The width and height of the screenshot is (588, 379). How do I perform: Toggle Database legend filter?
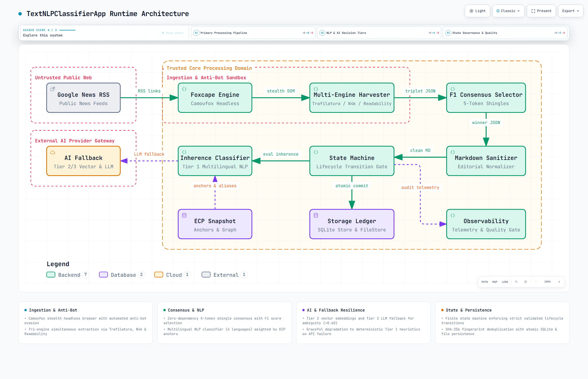click(122, 275)
